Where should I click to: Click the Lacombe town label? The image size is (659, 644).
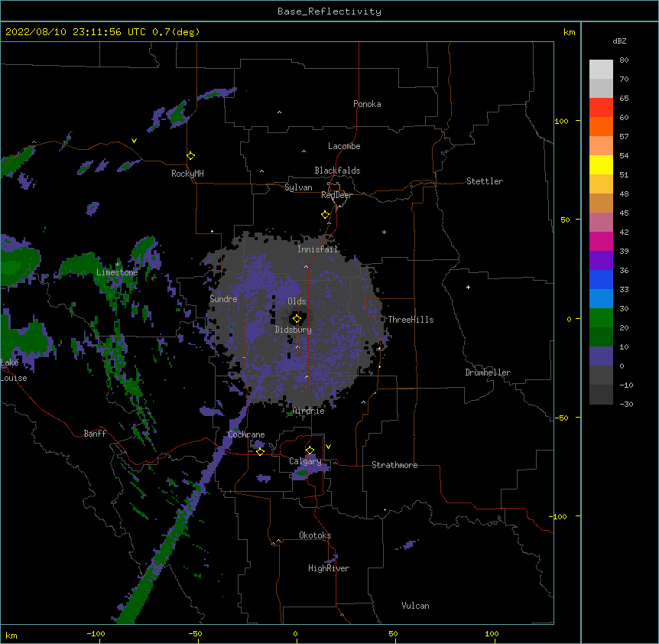tap(344, 146)
